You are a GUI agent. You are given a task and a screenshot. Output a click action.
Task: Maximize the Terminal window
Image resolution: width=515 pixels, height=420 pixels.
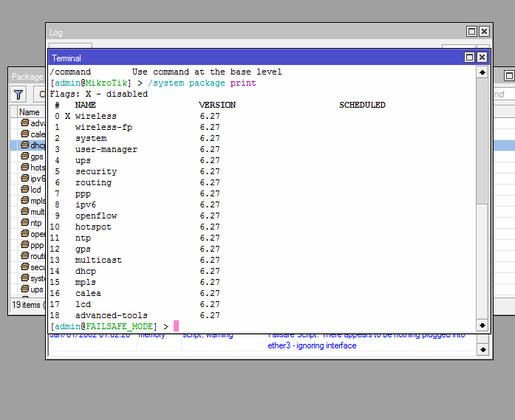point(469,58)
